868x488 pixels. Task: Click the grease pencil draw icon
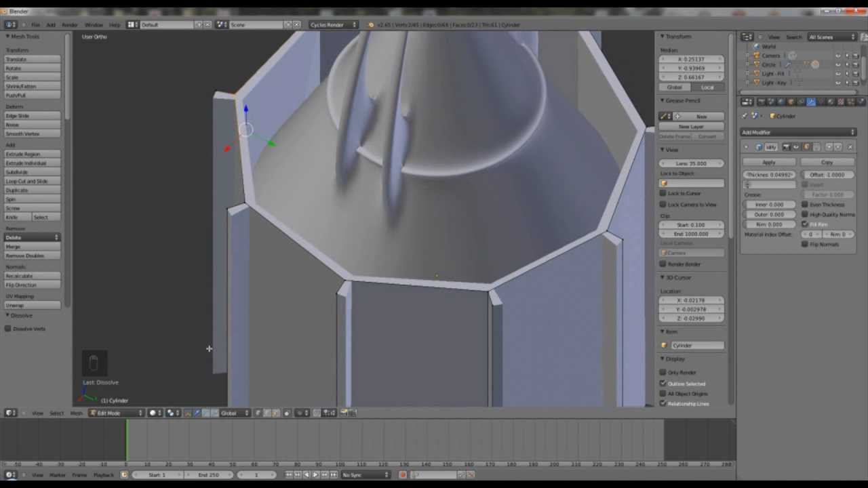point(666,117)
